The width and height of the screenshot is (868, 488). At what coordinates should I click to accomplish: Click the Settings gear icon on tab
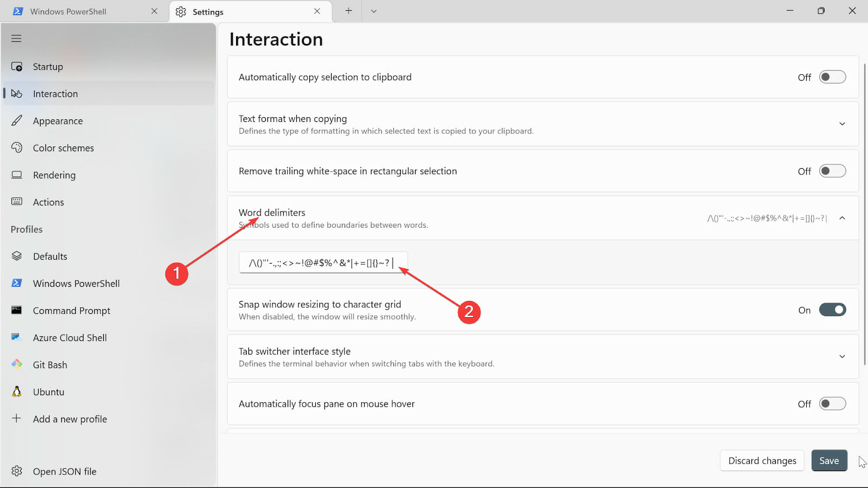pyautogui.click(x=181, y=11)
